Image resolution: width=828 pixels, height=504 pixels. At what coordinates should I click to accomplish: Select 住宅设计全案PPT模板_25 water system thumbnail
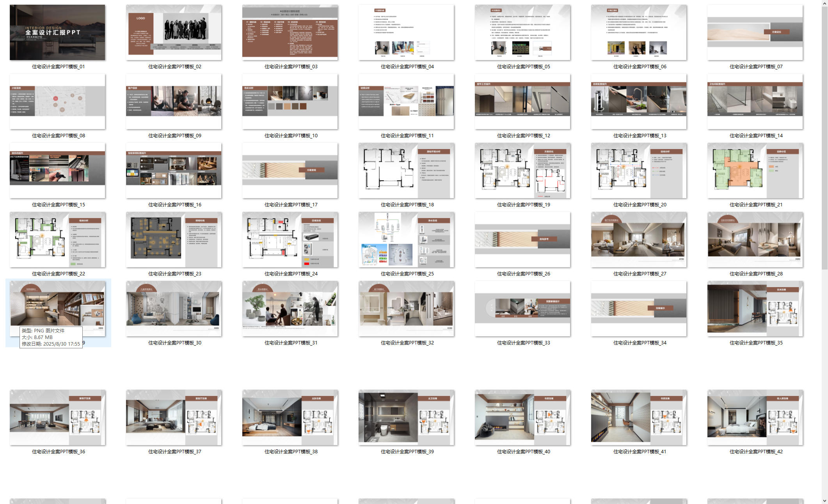click(x=406, y=240)
